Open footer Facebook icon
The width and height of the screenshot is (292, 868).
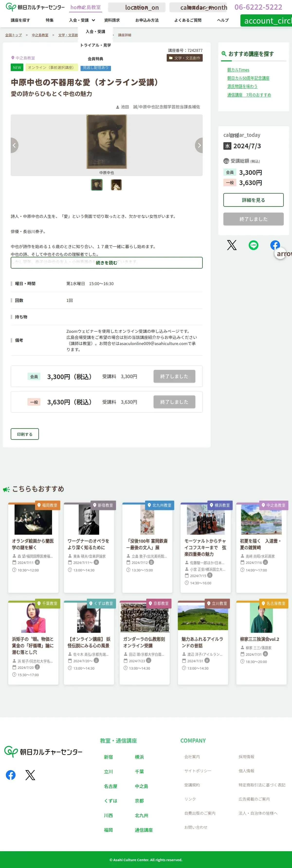(11, 775)
